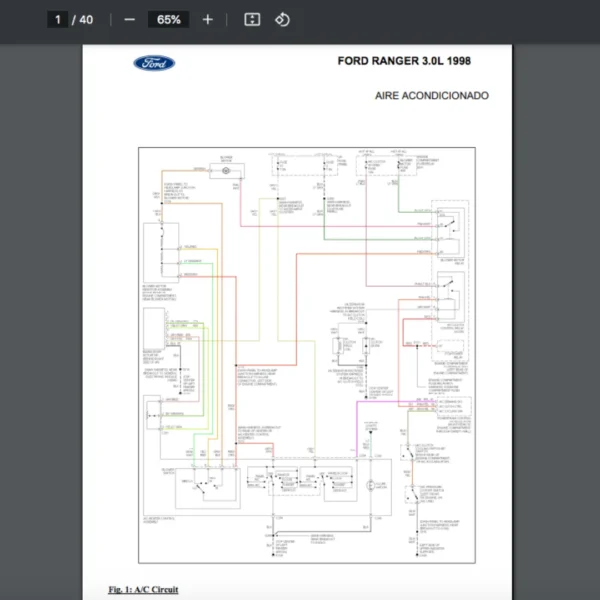Click the blue Ford logo

154,64
